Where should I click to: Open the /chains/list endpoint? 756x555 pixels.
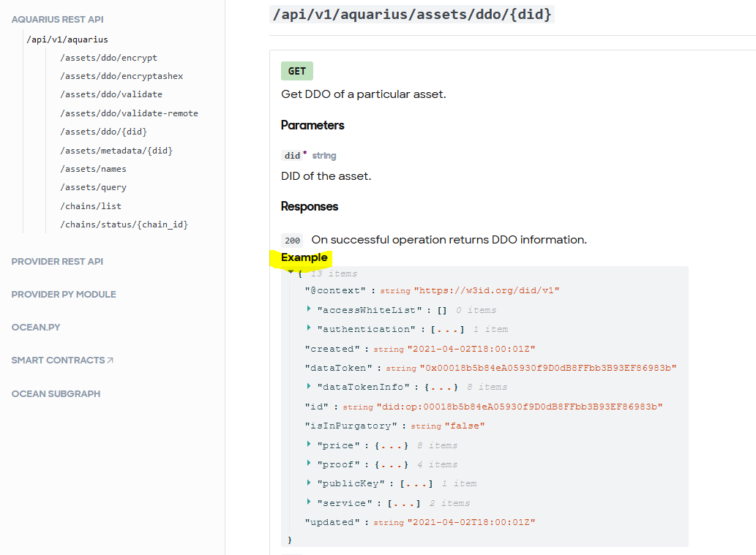pyautogui.click(x=91, y=206)
